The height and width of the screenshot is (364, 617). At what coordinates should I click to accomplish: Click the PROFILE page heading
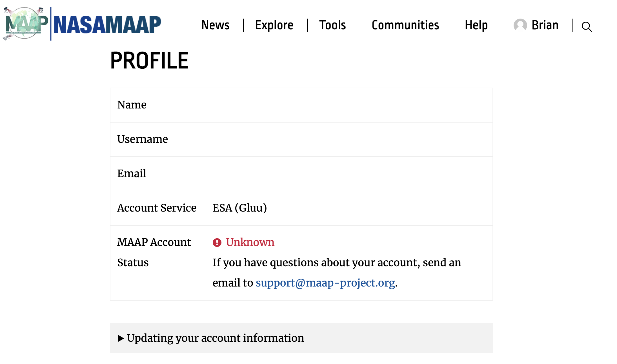pos(149,60)
